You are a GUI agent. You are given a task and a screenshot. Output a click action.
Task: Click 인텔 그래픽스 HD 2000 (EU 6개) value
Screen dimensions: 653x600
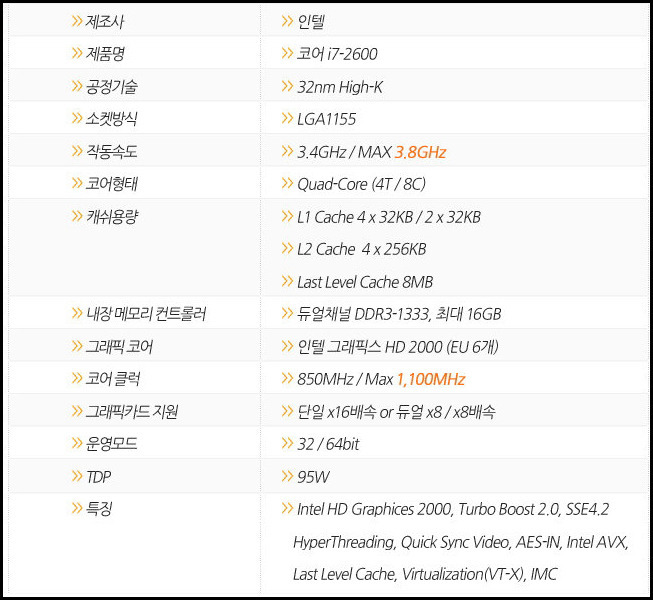pos(398,346)
